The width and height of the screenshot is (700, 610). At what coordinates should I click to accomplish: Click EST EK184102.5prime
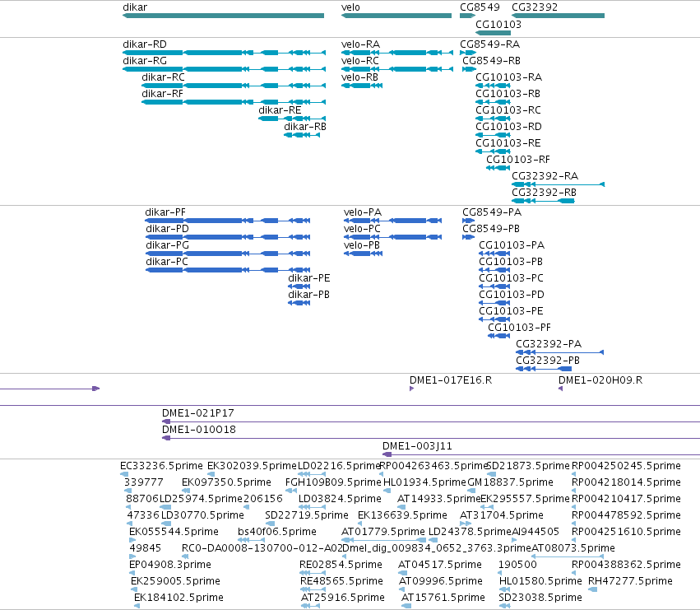click(137, 607)
